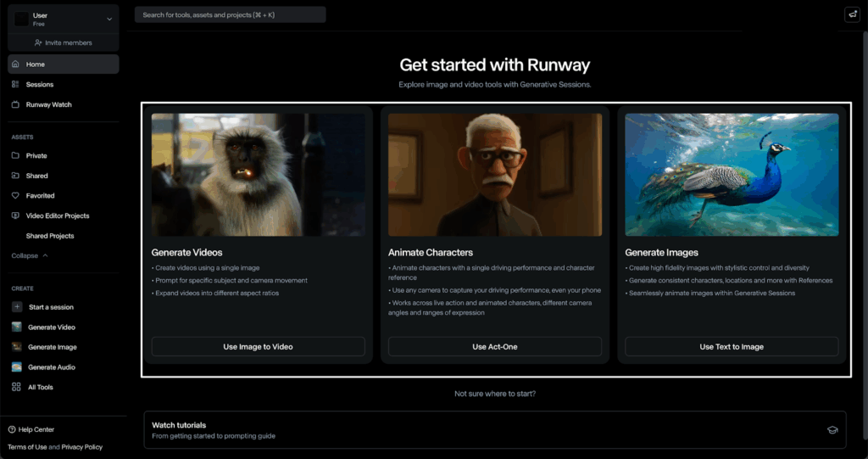Open Terms of Use
The height and width of the screenshot is (459, 868).
click(27, 447)
